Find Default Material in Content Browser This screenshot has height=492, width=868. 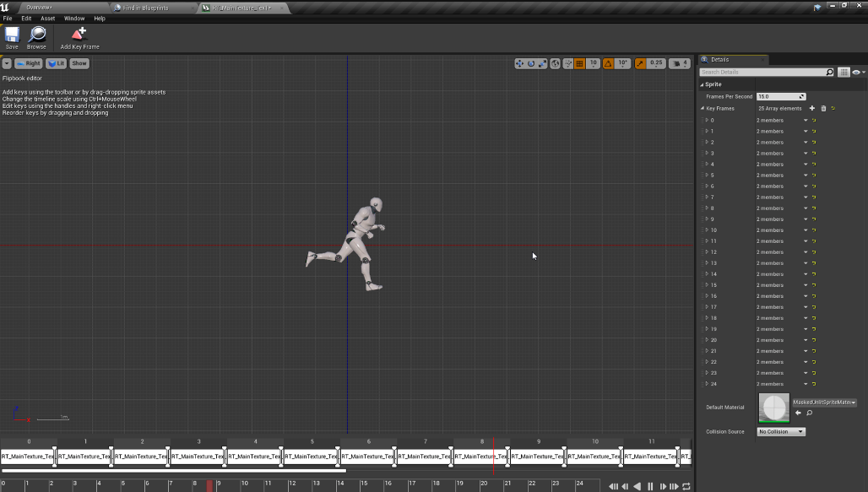(x=810, y=413)
